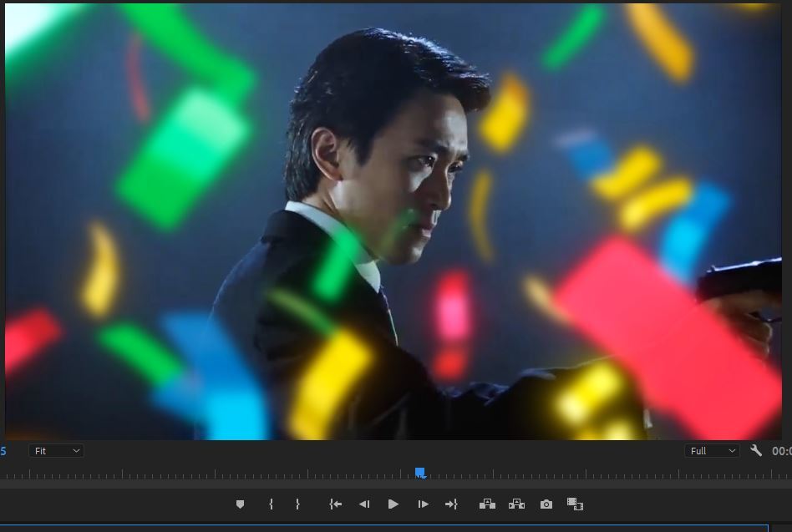The width and height of the screenshot is (792, 532).
Task: Jump to the Out point
Action: click(451, 504)
